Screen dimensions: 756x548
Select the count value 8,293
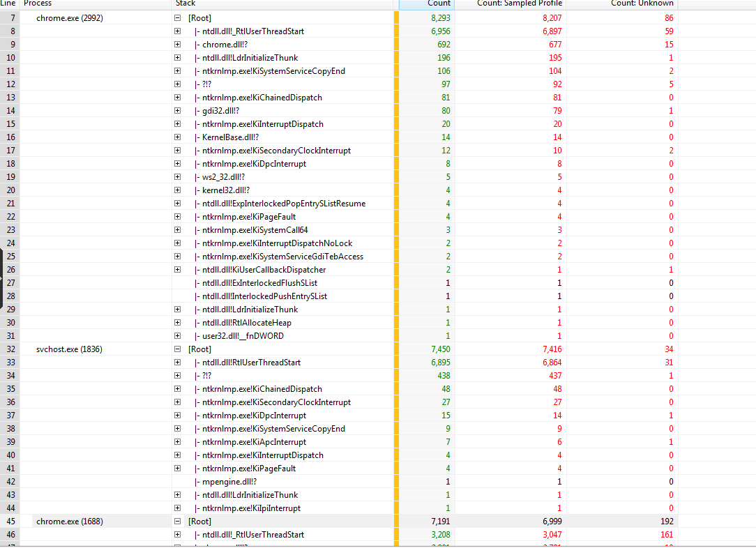441,18
